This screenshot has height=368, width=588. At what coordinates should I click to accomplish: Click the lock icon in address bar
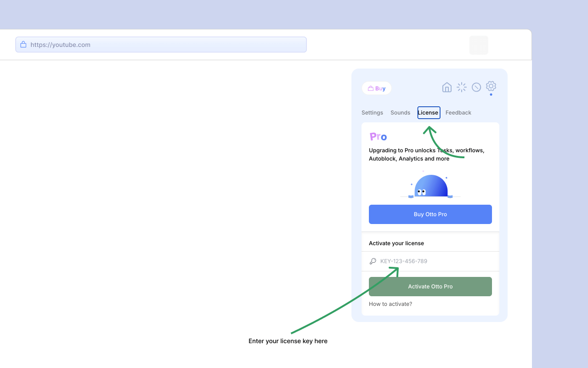(x=23, y=45)
